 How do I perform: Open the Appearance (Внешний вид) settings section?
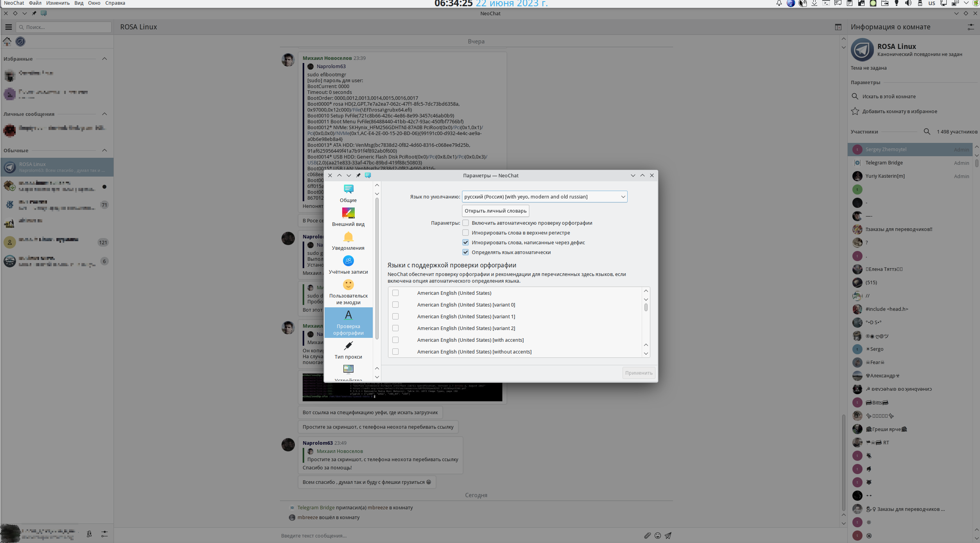[x=348, y=217]
